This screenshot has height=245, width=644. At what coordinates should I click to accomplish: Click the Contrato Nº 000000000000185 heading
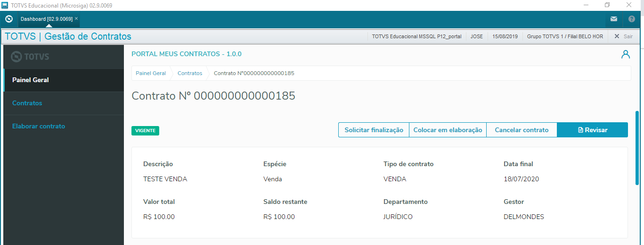[x=213, y=96]
